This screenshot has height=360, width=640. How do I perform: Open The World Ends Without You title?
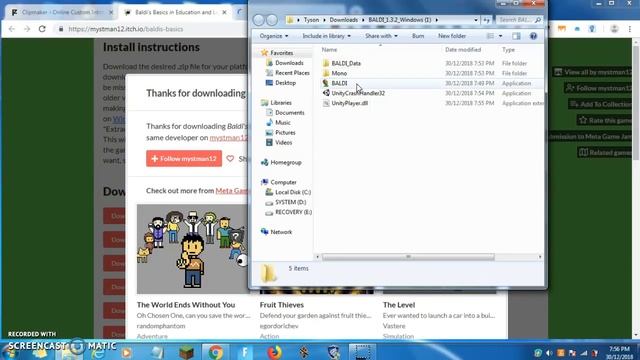point(186,305)
